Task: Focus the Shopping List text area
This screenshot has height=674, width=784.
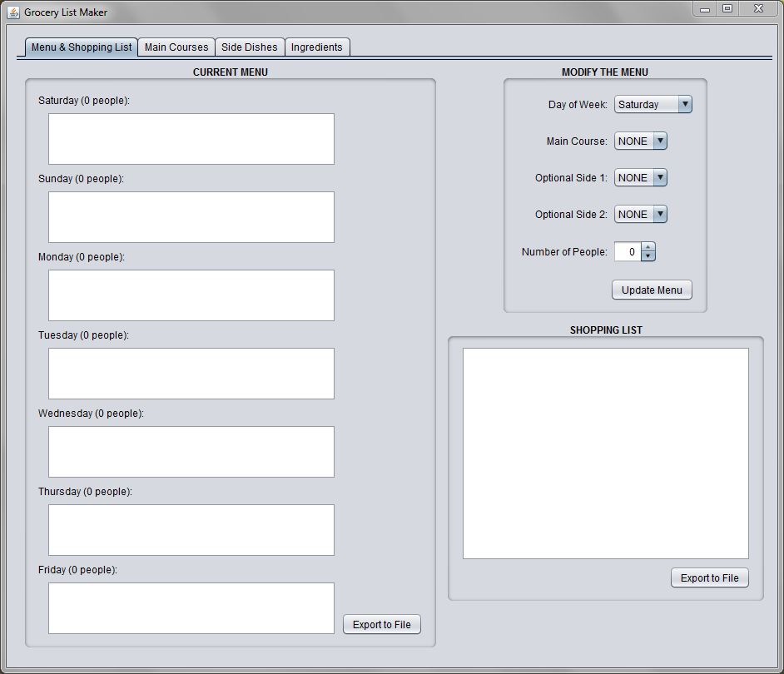Action: tap(605, 453)
